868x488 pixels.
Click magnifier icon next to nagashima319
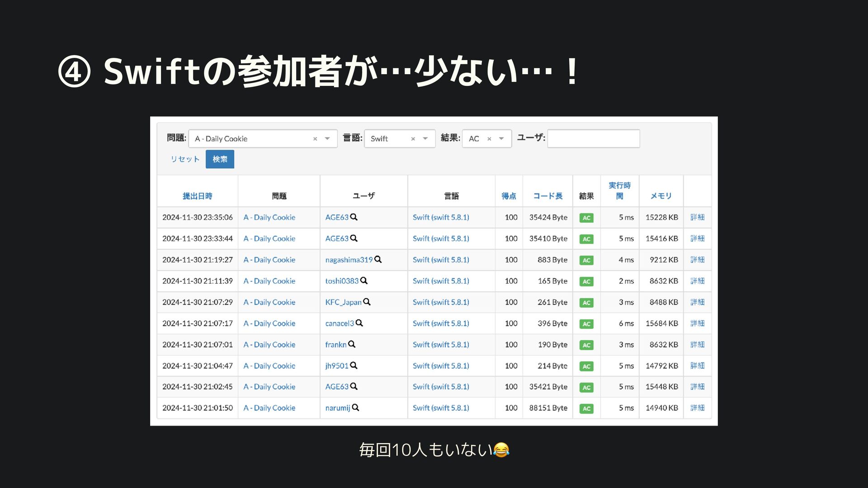point(378,259)
